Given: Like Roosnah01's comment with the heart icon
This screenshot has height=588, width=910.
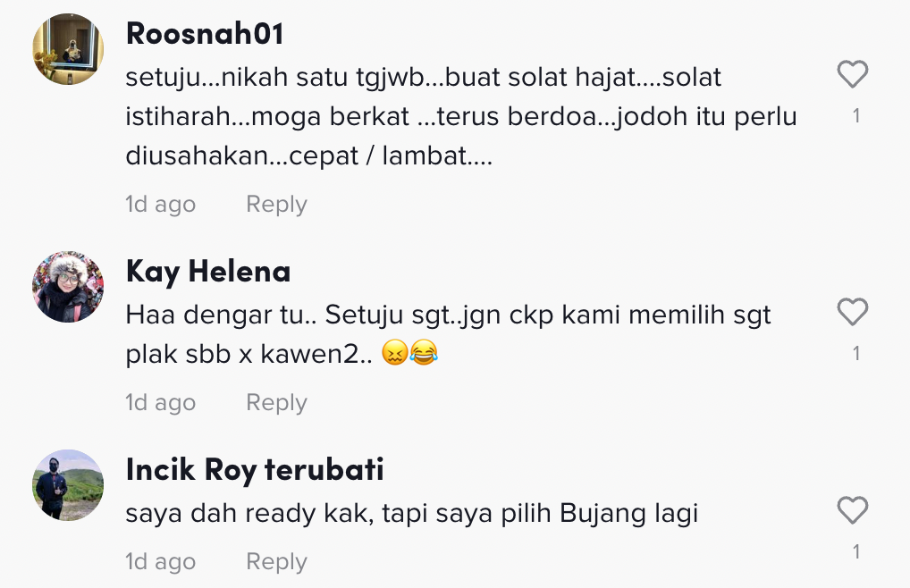Looking at the screenshot, I should (853, 74).
